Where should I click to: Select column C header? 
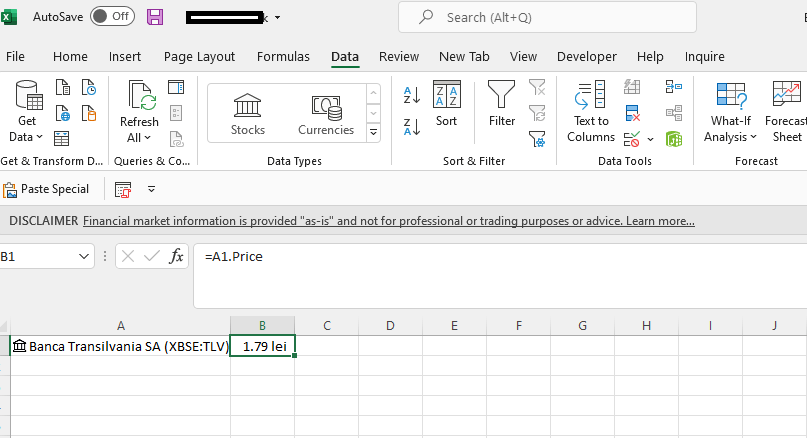click(x=326, y=326)
